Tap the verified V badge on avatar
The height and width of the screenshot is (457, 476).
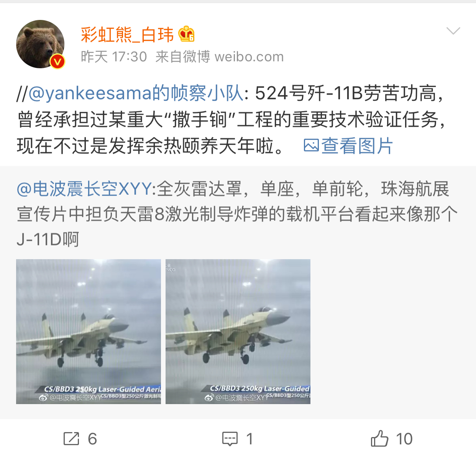point(57,61)
